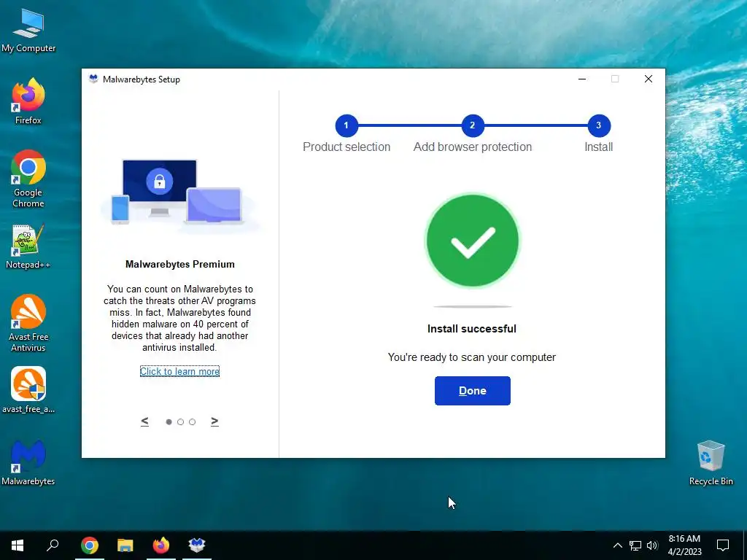747x560 pixels.
Task: Select second carousel page dot
Action: [181, 422]
